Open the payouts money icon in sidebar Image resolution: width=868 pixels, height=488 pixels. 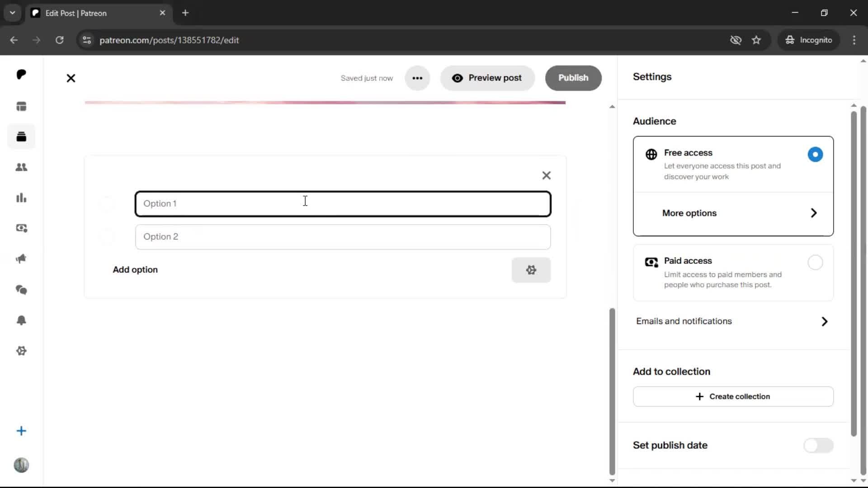click(21, 228)
